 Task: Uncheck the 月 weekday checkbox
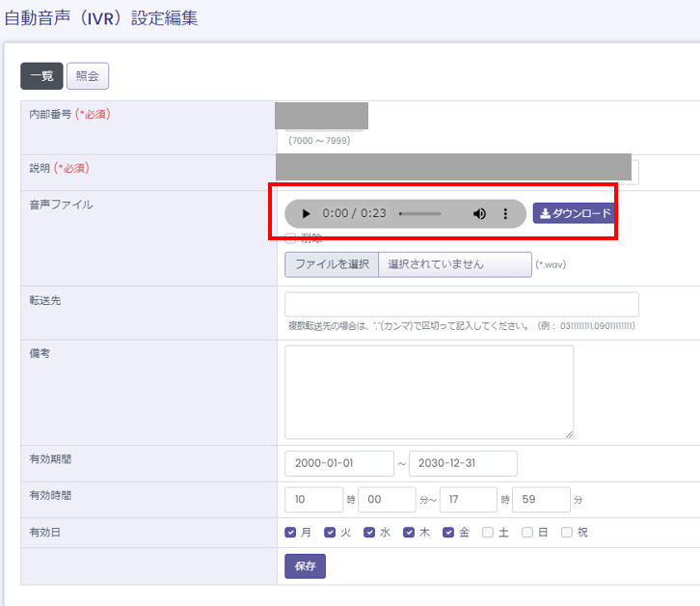[291, 532]
